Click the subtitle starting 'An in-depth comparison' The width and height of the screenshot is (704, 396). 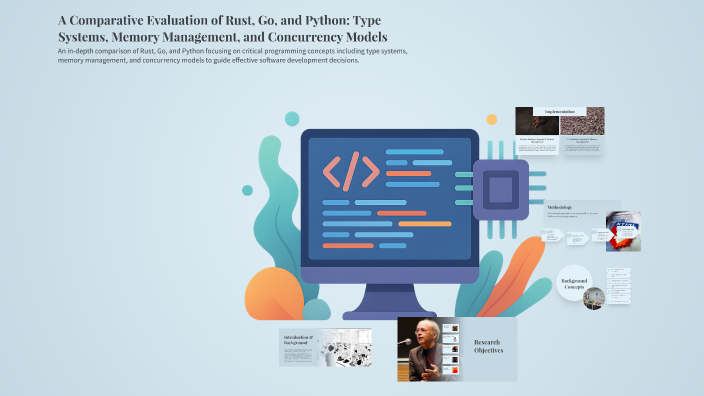(233, 56)
